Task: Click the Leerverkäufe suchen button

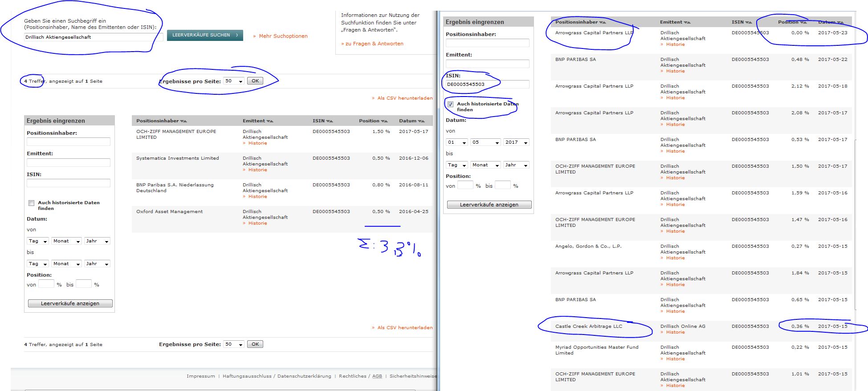Action: coord(205,35)
